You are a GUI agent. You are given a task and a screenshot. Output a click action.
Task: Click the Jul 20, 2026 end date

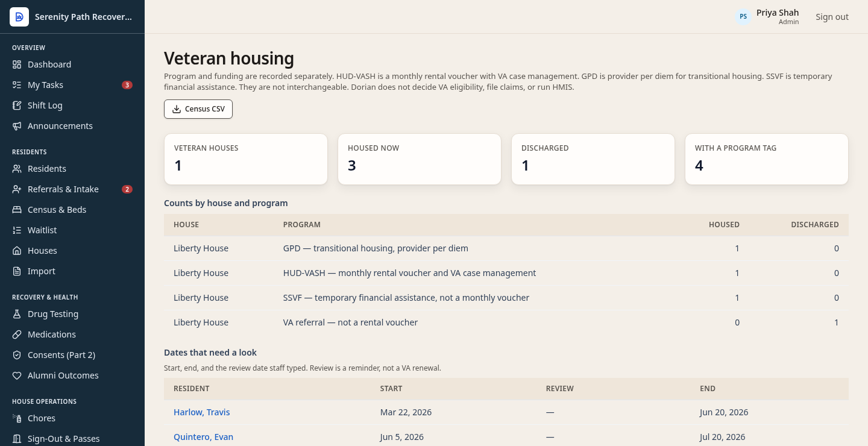pyautogui.click(x=723, y=437)
